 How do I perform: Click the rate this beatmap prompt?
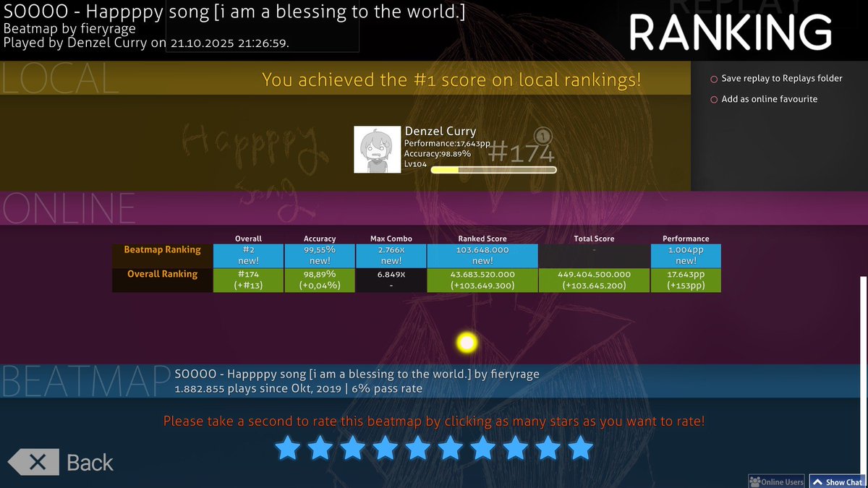(x=434, y=421)
